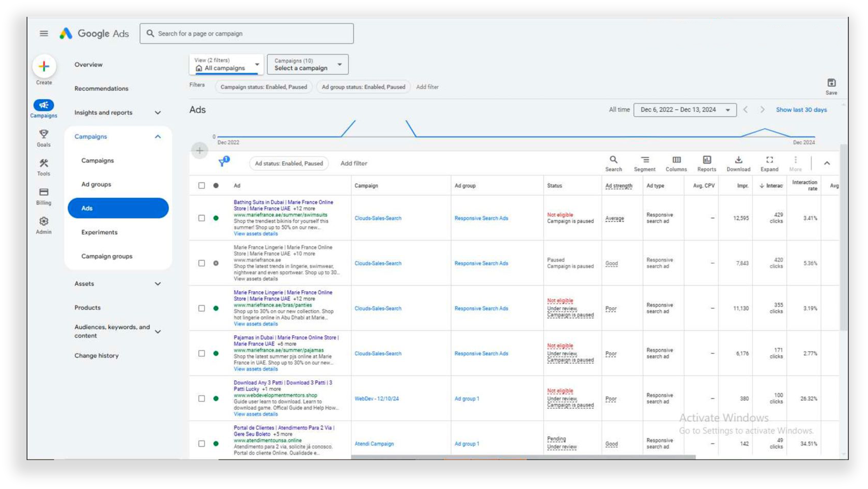The image size is (868, 489).
Task: Open Overview in the navigation
Action: (88, 65)
